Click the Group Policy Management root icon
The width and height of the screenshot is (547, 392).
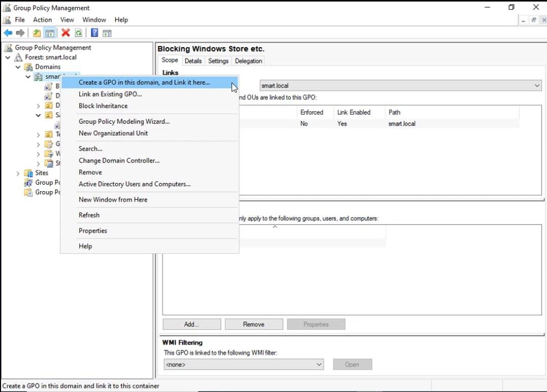coord(8,48)
